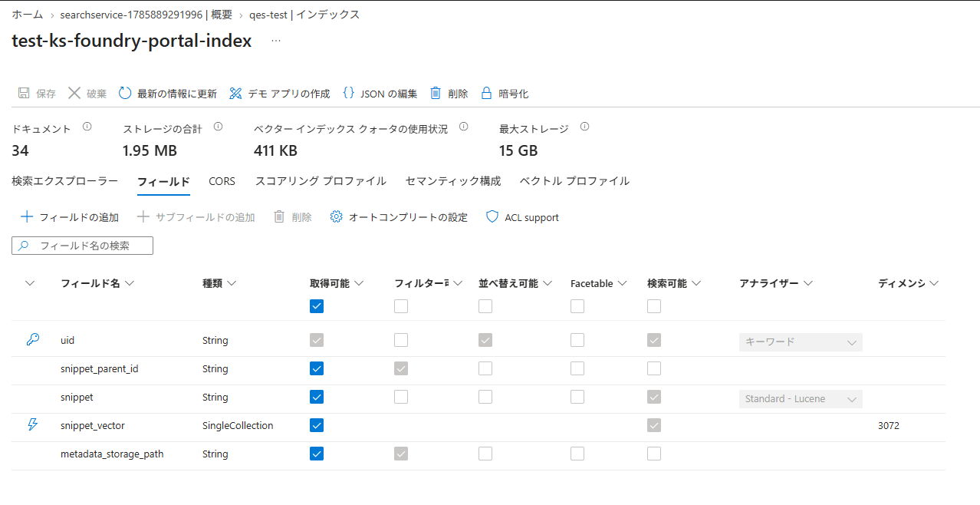
Task: Refresh with 最新の情報に更新
Action: [x=168, y=93]
